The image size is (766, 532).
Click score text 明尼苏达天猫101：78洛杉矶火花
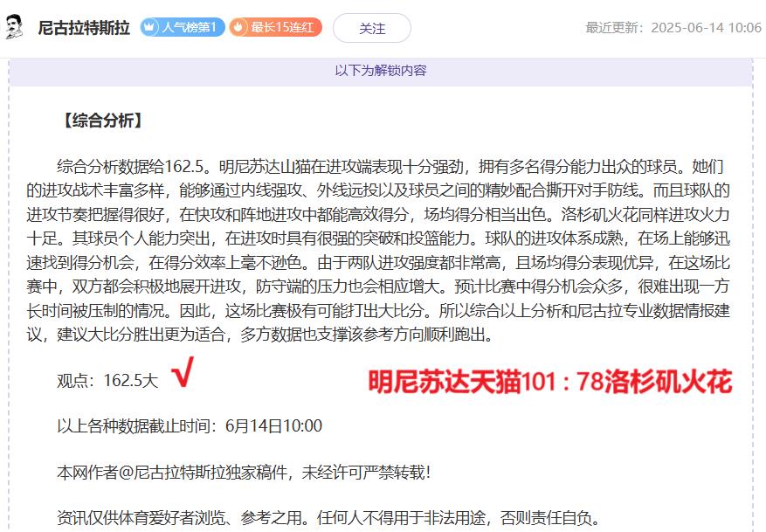pyautogui.click(x=550, y=382)
